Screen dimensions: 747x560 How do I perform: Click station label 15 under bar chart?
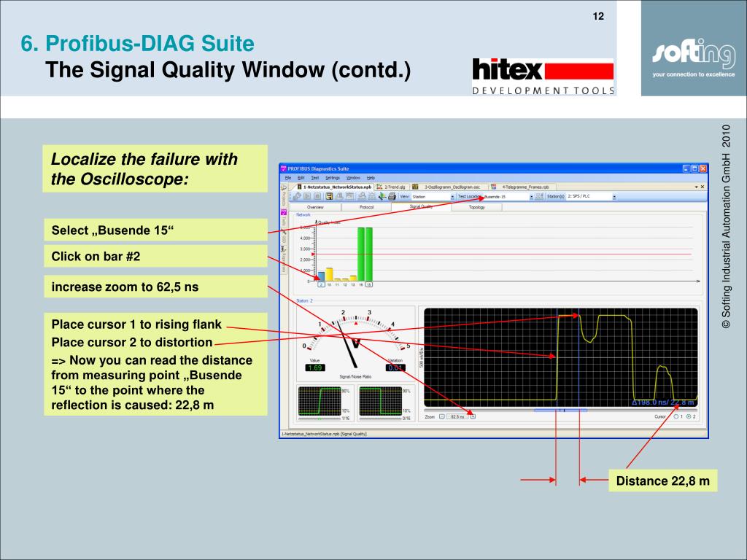(x=368, y=285)
